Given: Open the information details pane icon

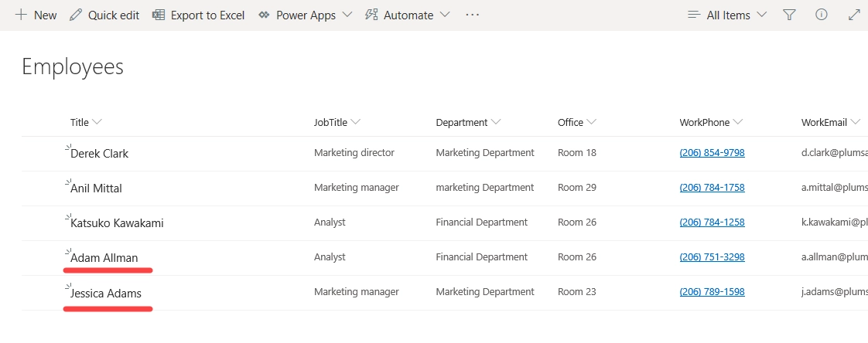Looking at the screenshot, I should click(x=822, y=15).
